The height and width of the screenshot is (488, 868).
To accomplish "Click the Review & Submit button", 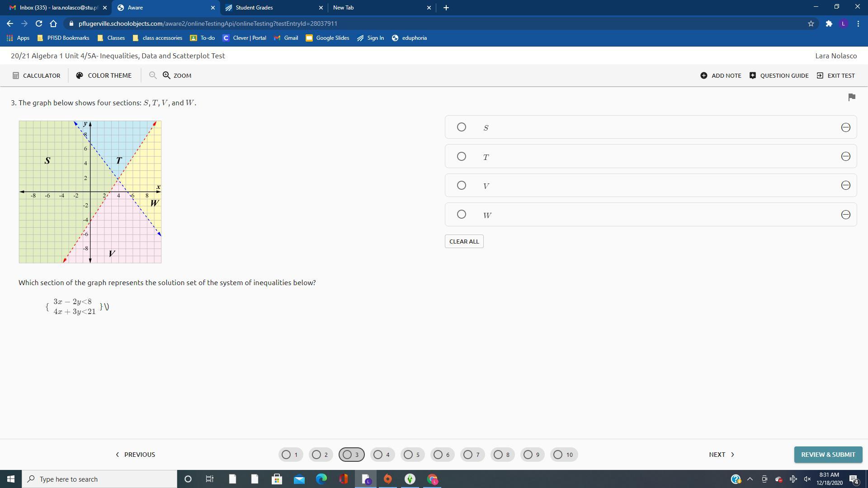I will click(828, 455).
